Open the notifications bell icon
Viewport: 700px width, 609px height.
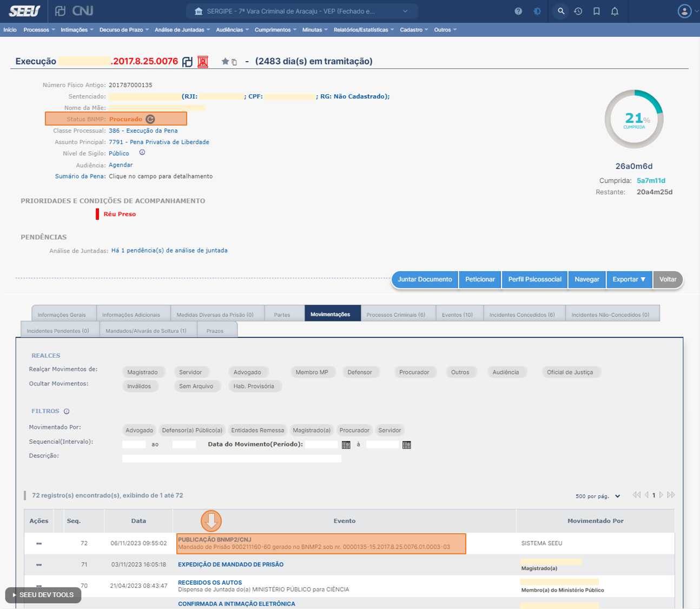[615, 11]
